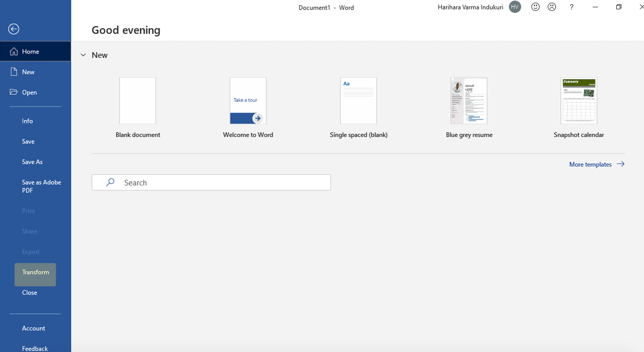Image resolution: width=644 pixels, height=352 pixels.
Task: Click the frowning face feedback icon
Action: [552, 7]
